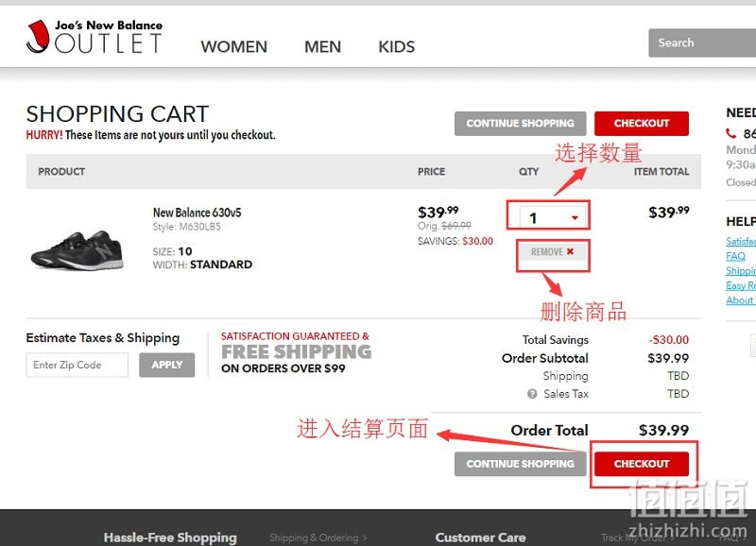
Task: Click the bottom CHECKOUT button
Action: coord(641,464)
